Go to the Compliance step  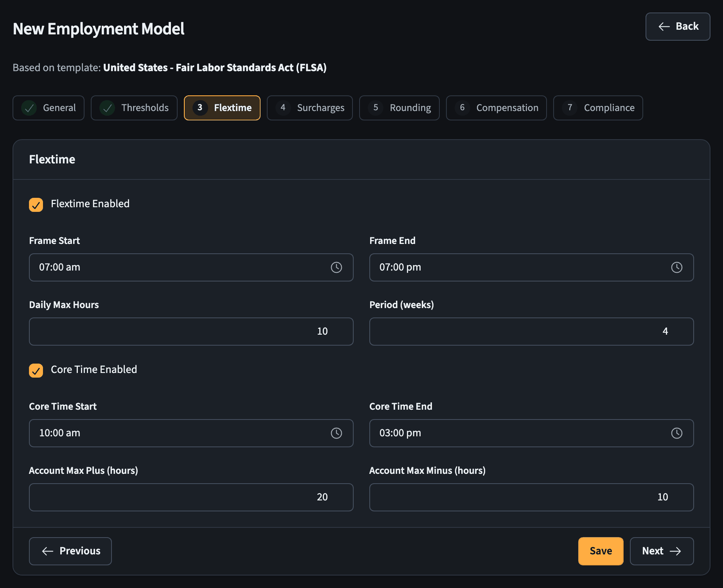pos(598,108)
